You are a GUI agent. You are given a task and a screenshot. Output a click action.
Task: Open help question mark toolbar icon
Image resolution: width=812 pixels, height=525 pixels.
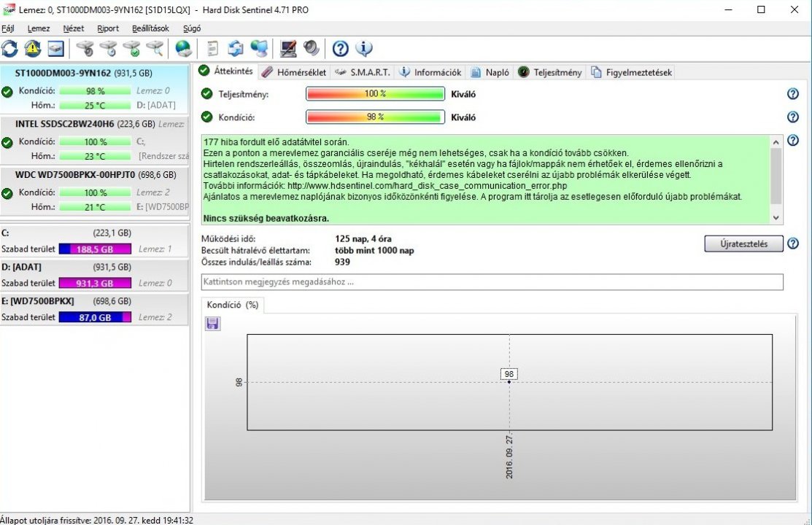(340, 49)
